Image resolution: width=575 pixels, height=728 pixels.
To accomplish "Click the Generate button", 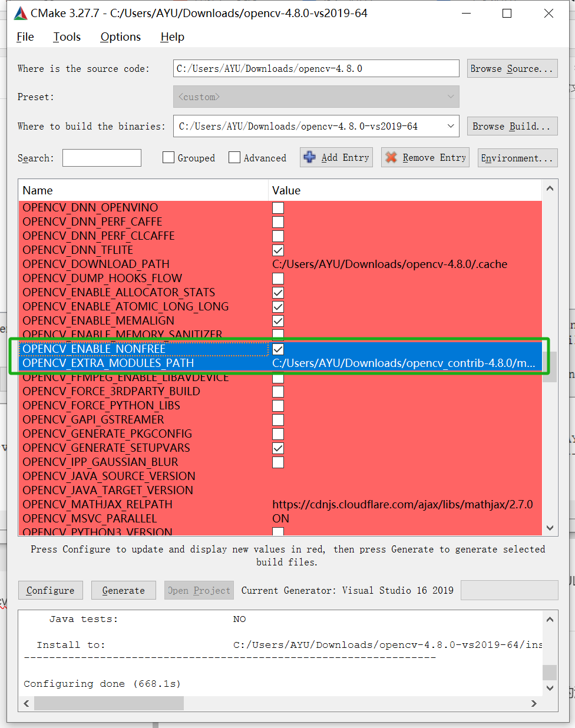I will pos(124,590).
